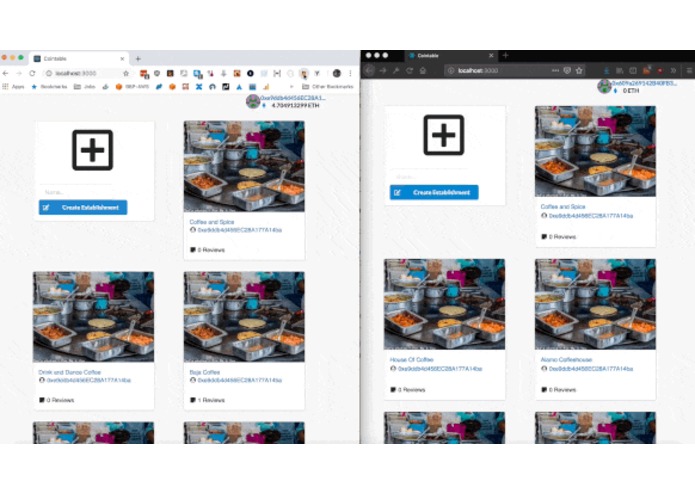Open developer wrench icon in Firefox toolbar

tap(396, 70)
